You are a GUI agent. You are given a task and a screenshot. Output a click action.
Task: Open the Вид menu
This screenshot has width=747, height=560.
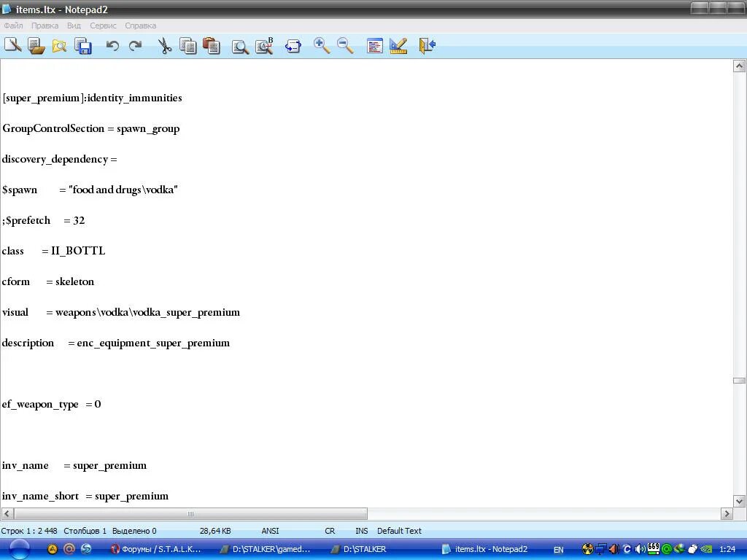click(x=74, y=26)
